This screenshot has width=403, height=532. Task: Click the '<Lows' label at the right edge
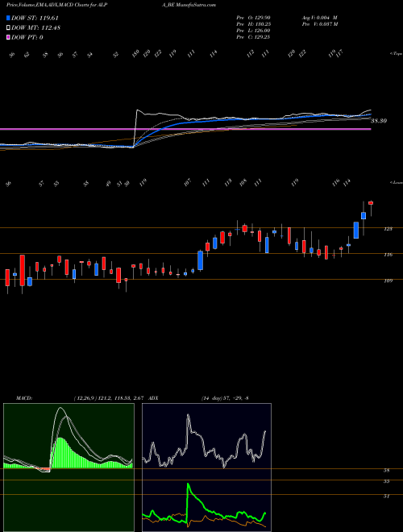tap(397, 183)
